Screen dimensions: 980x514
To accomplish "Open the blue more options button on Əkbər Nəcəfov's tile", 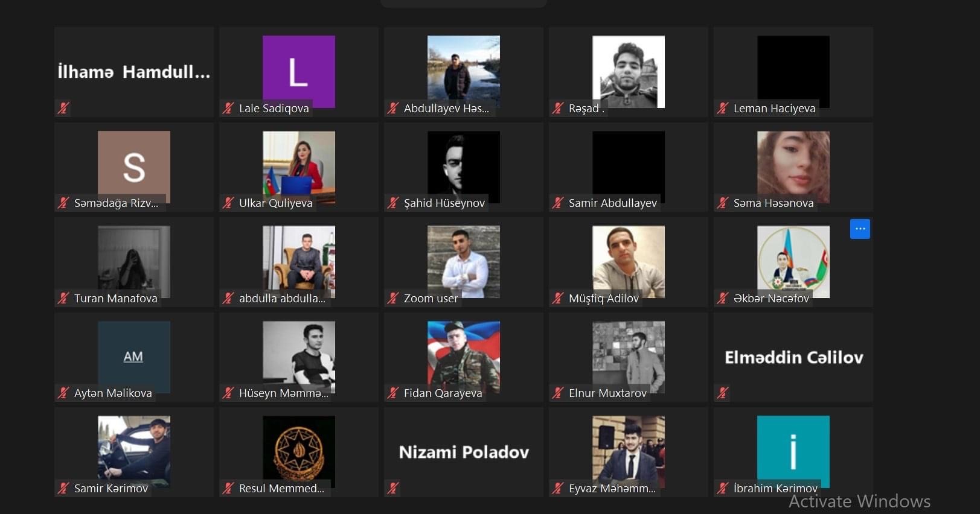I will tap(860, 229).
